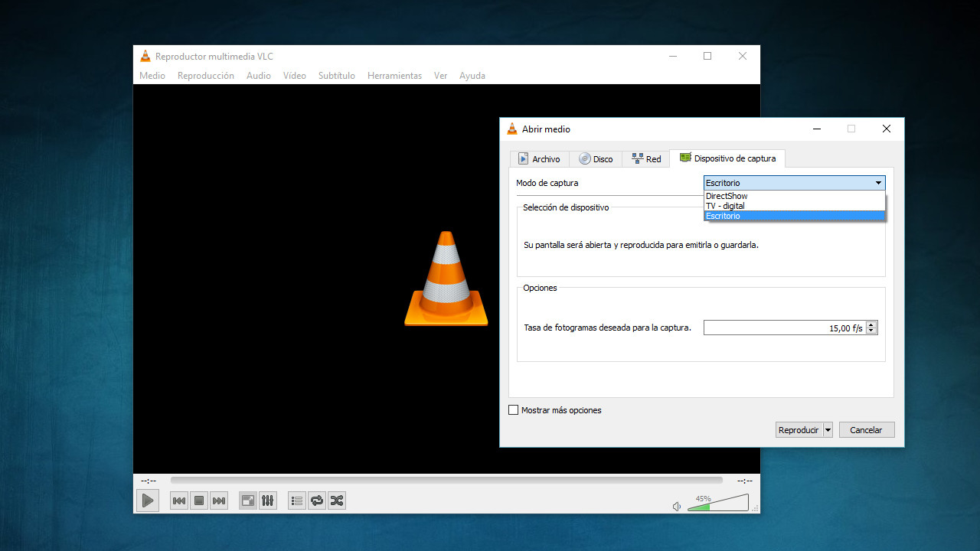Toggle fullscreen video mode icon

click(247, 500)
